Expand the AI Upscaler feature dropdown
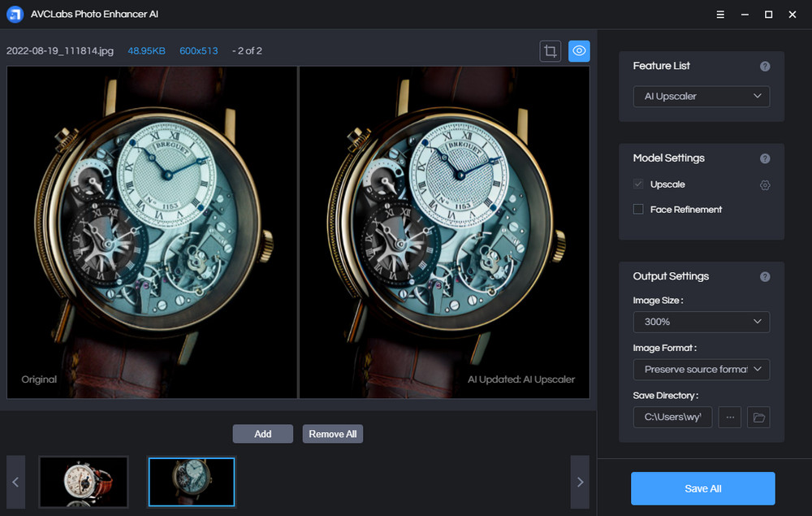 702,97
